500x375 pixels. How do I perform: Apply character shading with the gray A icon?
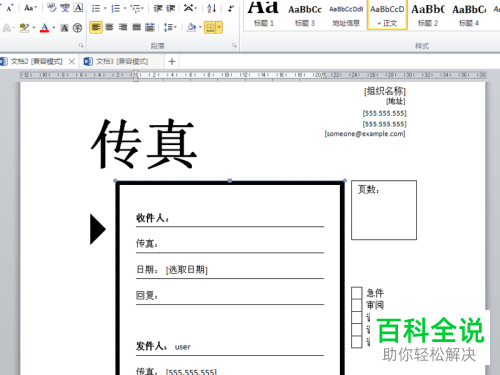(65, 28)
